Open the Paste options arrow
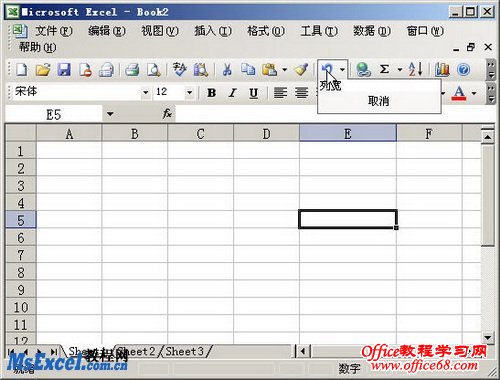Screen dimensions: 500x380 [x=284, y=70]
